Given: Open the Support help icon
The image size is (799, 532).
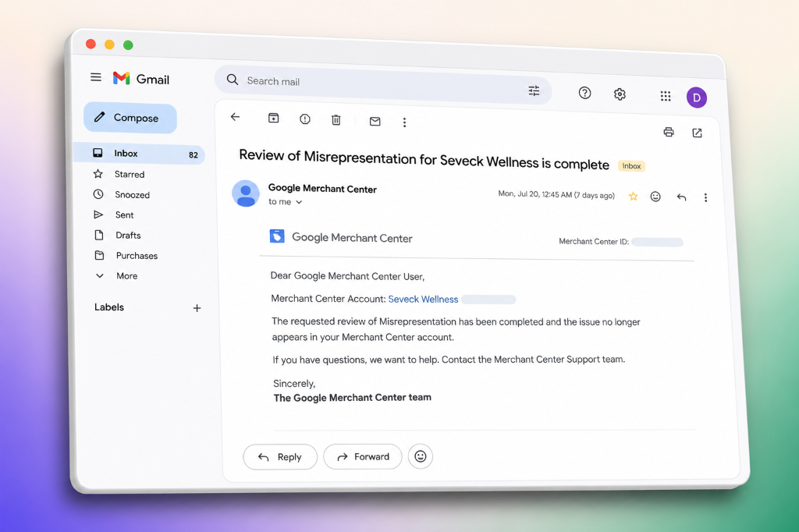Looking at the screenshot, I should click(584, 93).
